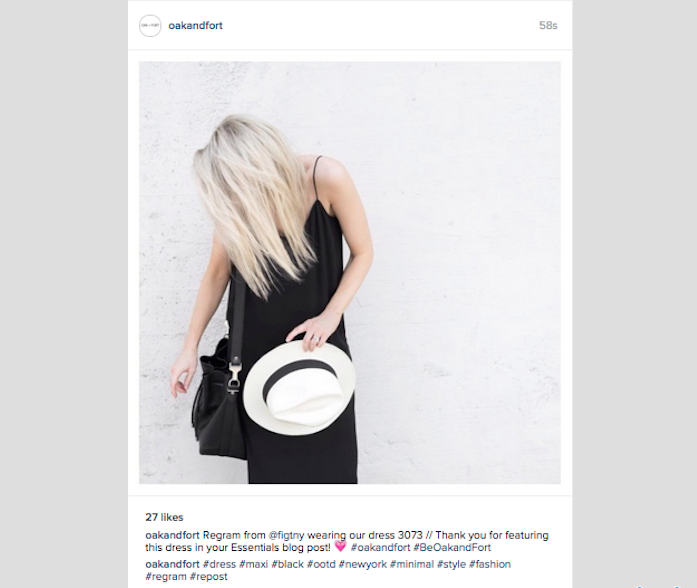This screenshot has width=697, height=588.
Task: Open the #style hashtag
Action: pyautogui.click(x=452, y=564)
